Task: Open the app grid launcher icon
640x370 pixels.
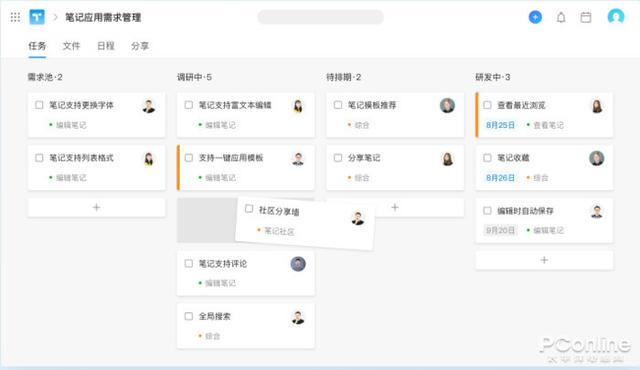Action: pos(15,17)
